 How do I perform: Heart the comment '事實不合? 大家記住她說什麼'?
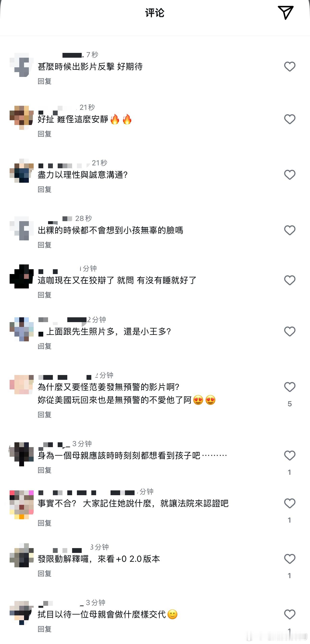click(x=290, y=503)
